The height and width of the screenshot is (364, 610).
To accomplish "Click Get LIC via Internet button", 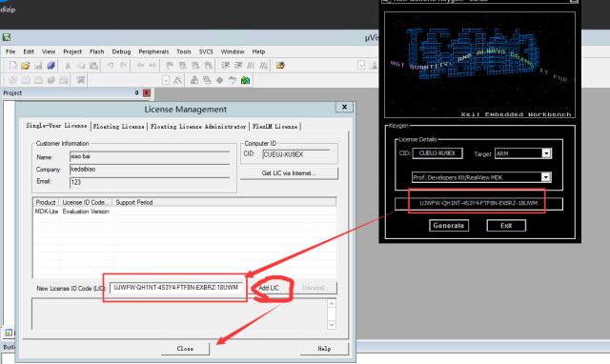I will [x=289, y=173].
